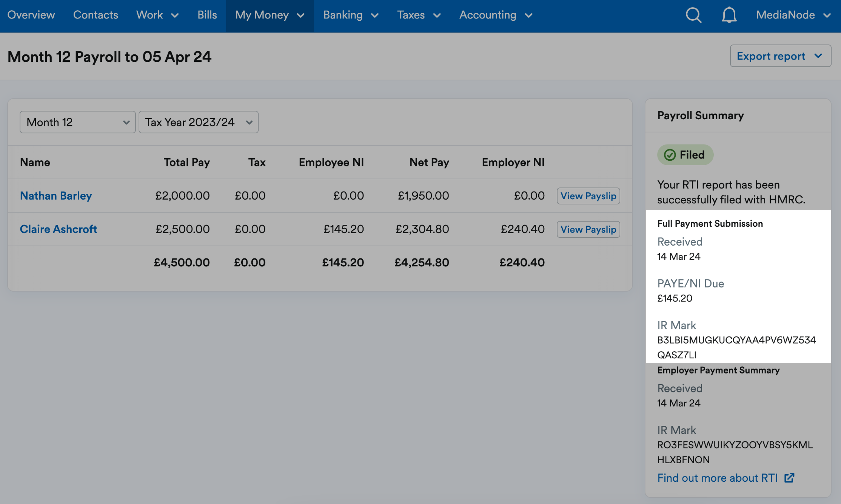Click the external link icon beside Find out more about RTI
The image size is (841, 504).
coord(790,478)
